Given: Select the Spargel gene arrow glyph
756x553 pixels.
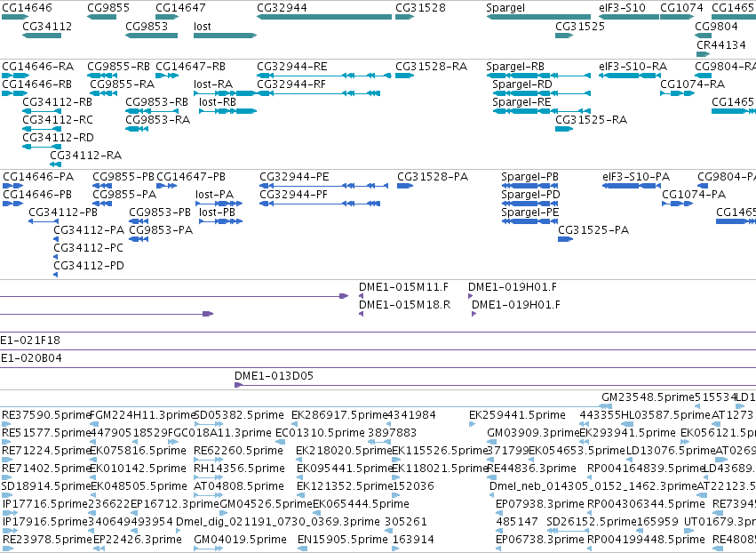Looking at the screenshot, I should pyautogui.click(x=538, y=17).
